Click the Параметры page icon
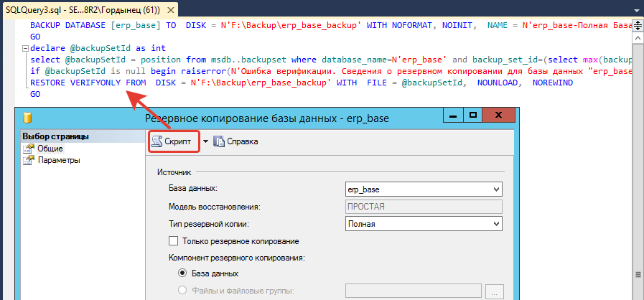 [29, 160]
